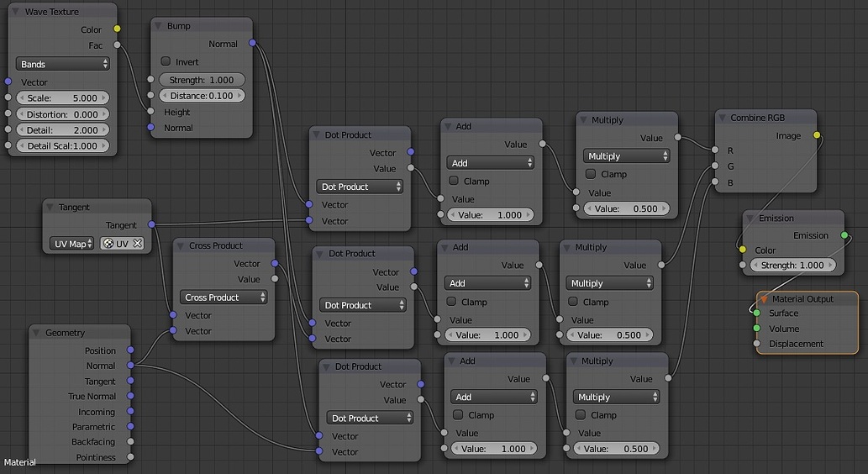Click the Combine RGB node header
Viewport: 868px width, 474px height.
point(765,118)
